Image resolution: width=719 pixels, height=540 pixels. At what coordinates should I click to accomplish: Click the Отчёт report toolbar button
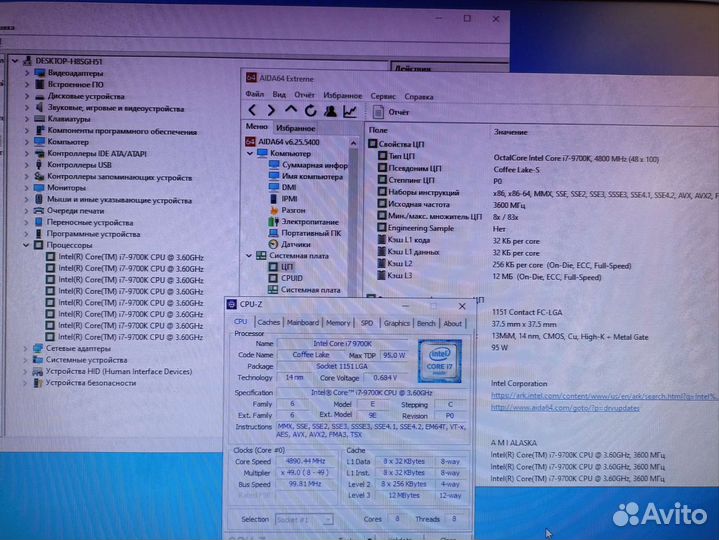point(391,112)
